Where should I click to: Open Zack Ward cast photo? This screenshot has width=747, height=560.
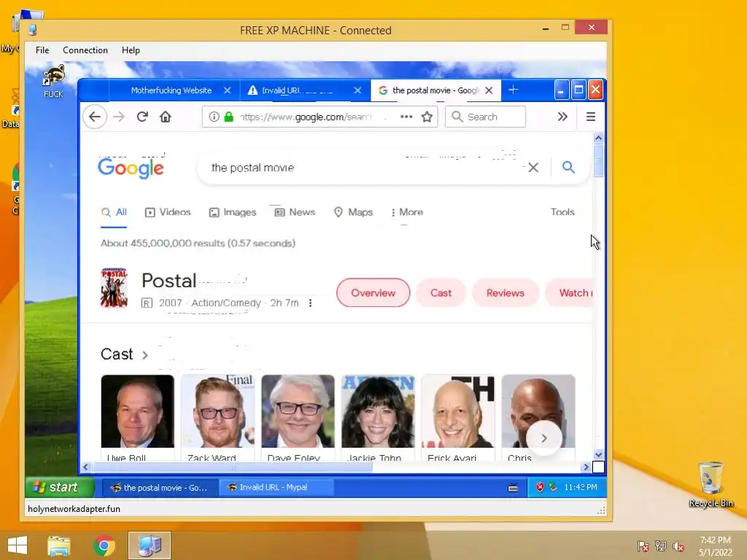tap(217, 411)
